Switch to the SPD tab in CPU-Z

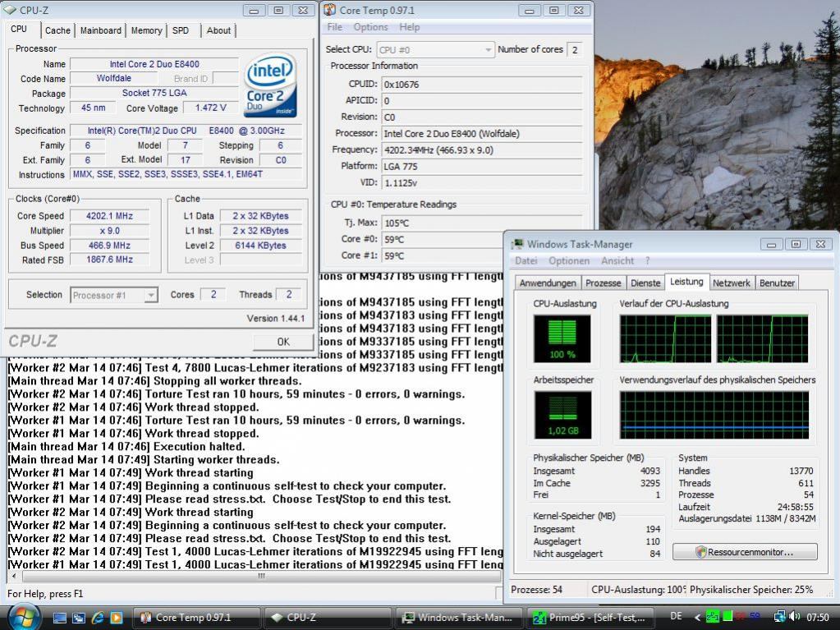click(181, 30)
